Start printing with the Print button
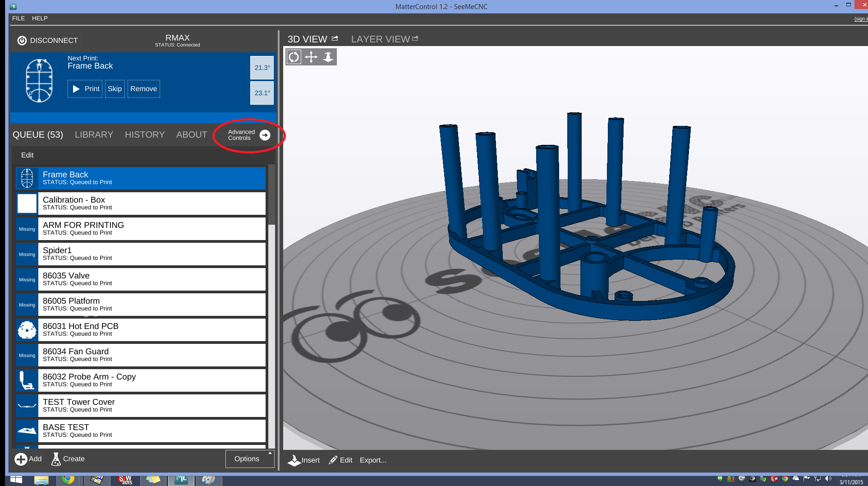 (x=85, y=89)
